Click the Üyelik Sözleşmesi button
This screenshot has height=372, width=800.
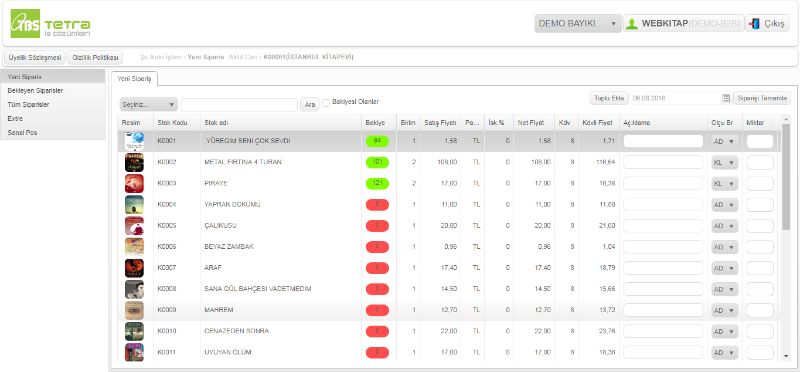tap(35, 57)
